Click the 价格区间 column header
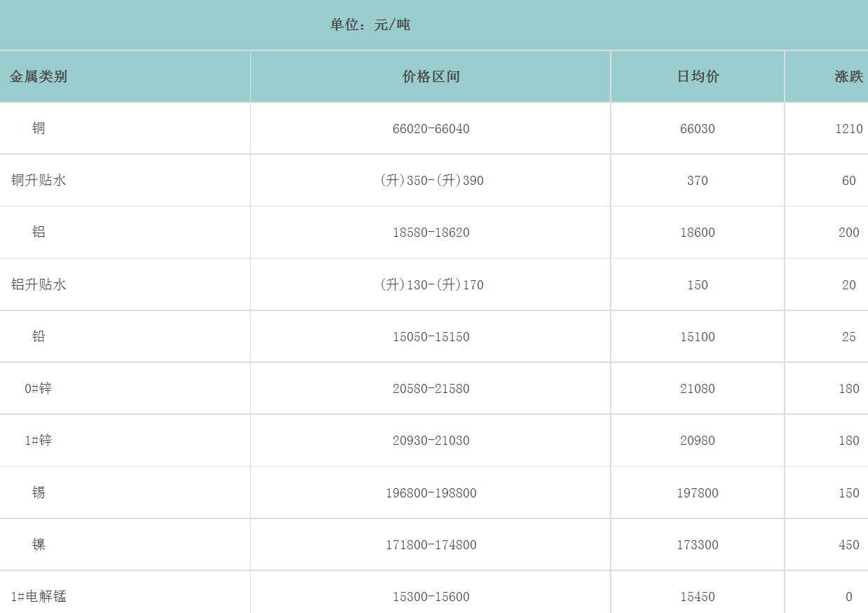 (x=430, y=77)
